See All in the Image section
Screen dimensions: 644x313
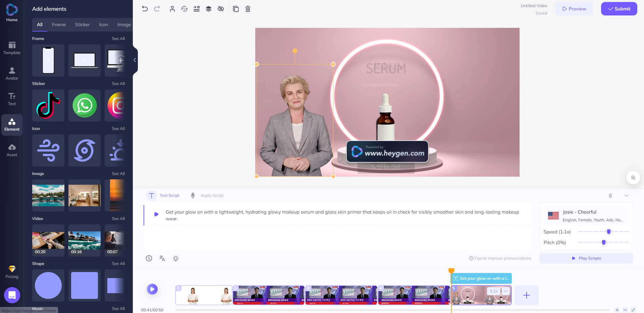tap(118, 174)
